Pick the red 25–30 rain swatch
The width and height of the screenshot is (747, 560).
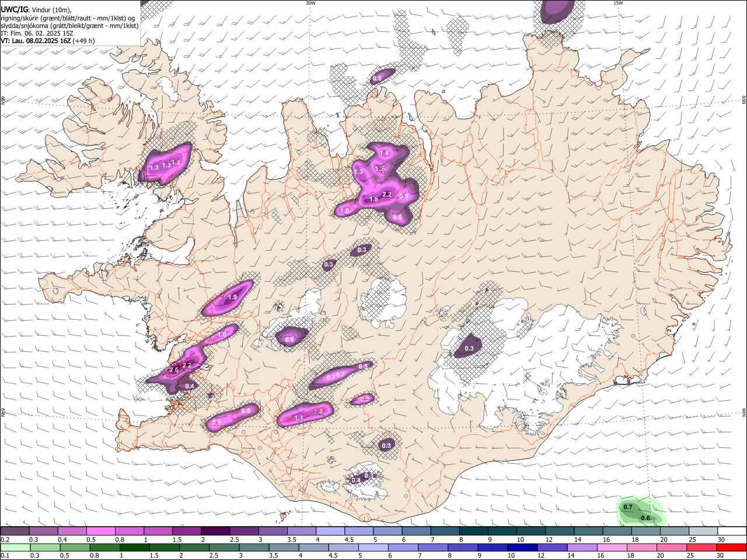click(x=701, y=547)
